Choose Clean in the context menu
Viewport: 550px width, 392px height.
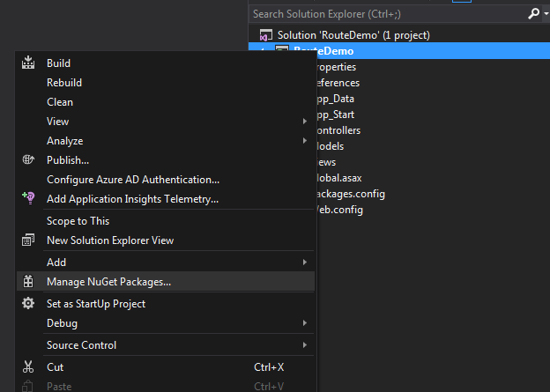pos(60,102)
